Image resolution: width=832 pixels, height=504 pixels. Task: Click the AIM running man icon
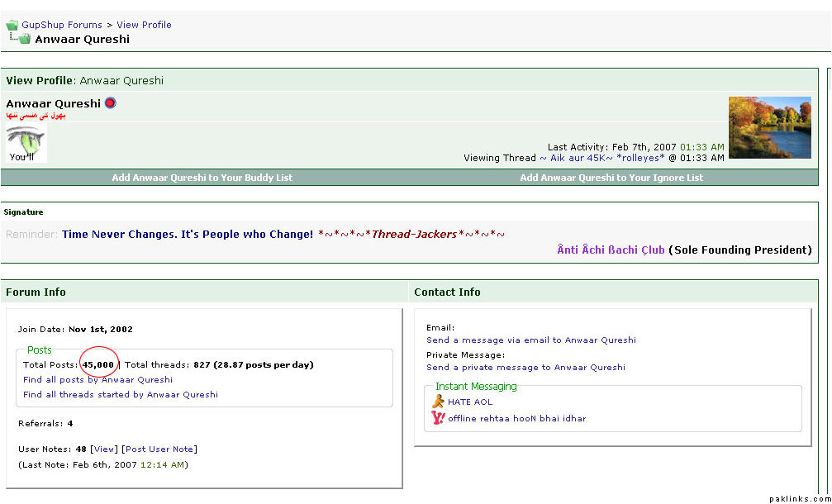pyautogui.click(x=438, y=402)
